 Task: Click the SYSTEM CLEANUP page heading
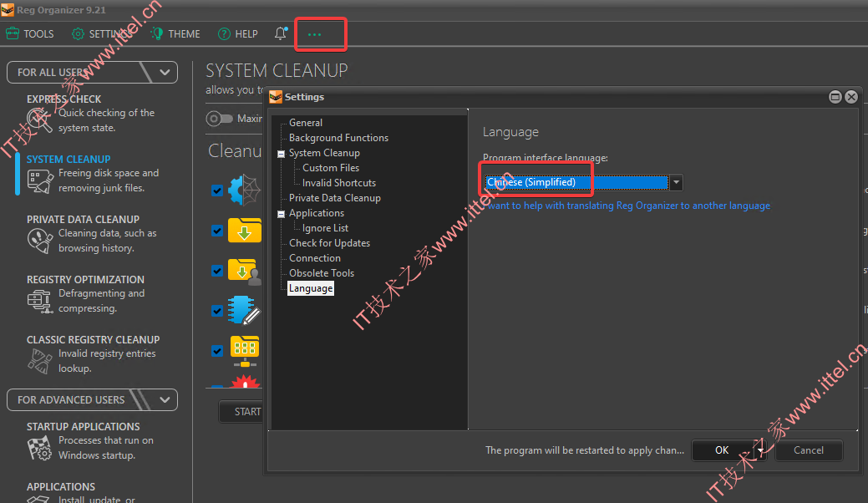click(x=277, y=71)
